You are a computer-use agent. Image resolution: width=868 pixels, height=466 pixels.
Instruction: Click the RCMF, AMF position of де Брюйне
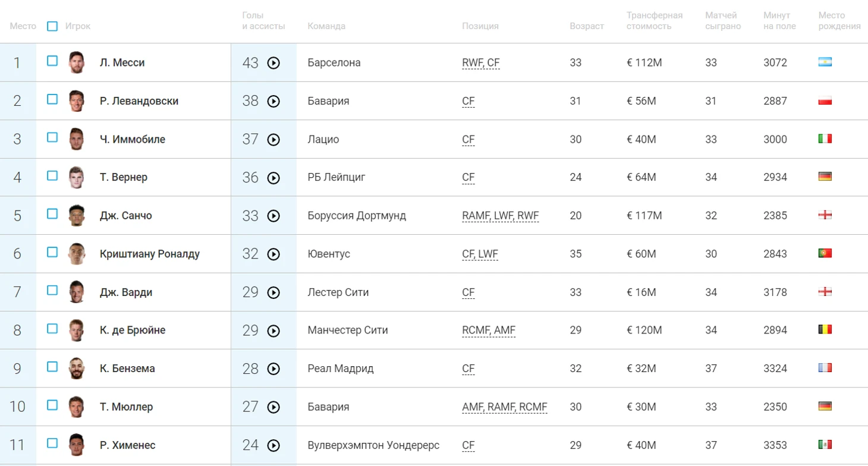point(488,330)
